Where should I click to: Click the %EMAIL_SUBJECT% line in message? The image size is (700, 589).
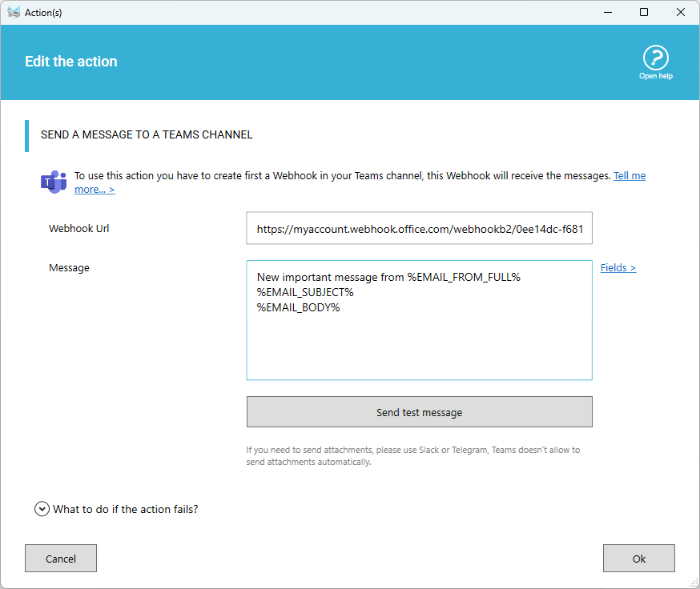[x=305, y=293]
